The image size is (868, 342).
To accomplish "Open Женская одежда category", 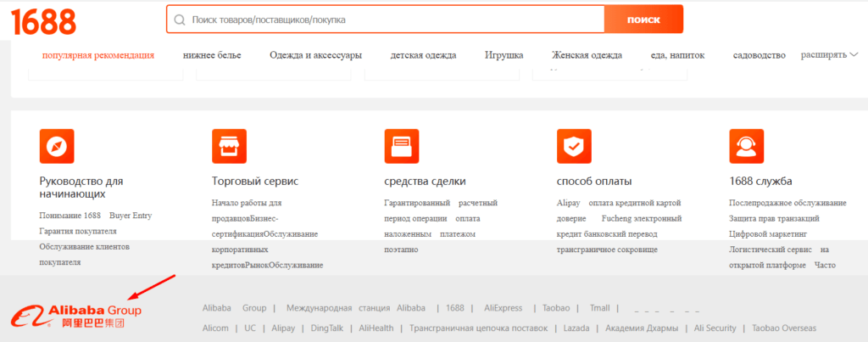I will pyautogui.click(x=587, y=55).
